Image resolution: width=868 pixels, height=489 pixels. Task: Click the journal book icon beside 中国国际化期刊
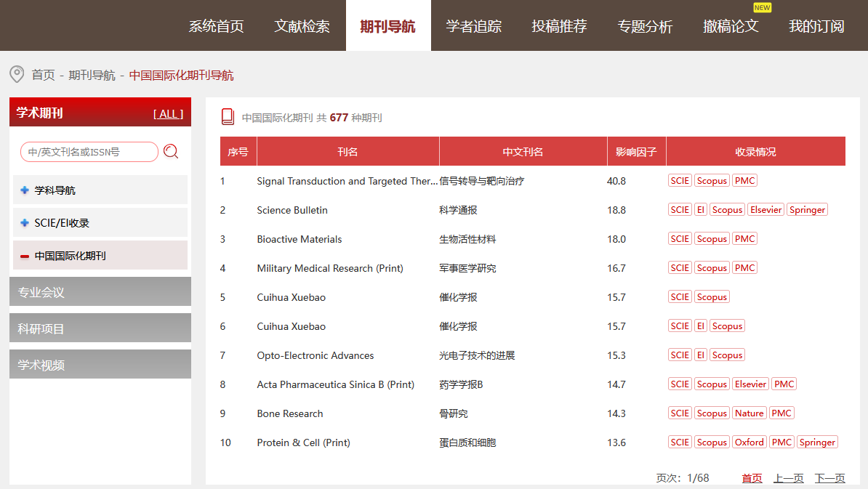(228, 117)
